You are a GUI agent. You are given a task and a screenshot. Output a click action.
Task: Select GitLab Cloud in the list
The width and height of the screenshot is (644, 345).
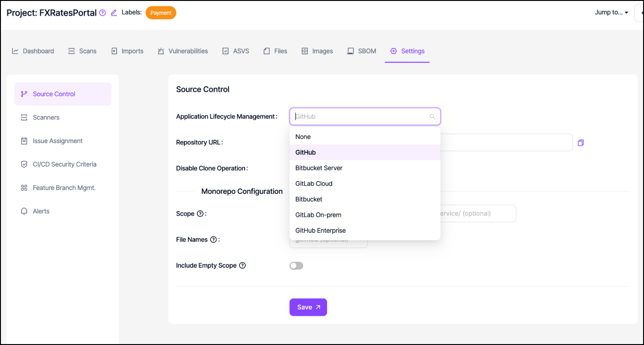coord(314,184)
